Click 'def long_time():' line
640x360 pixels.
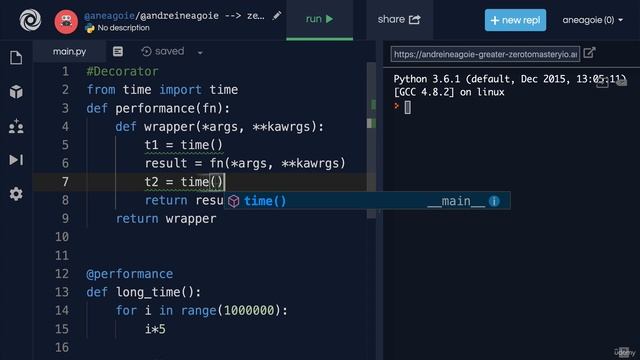[x=144, y=292]
